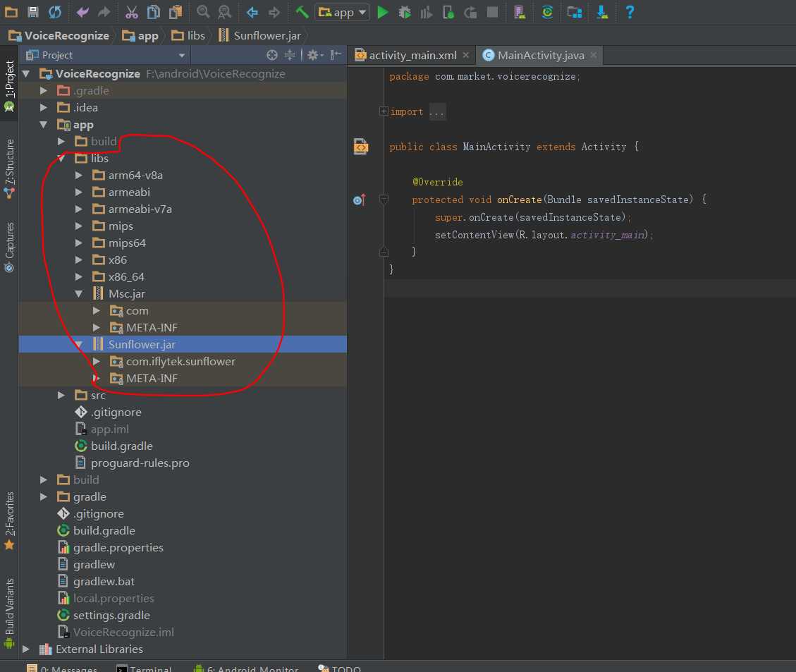Click the related XML file gutter icon
Viewport: 796px width, 672px height.
pos(360,147)
